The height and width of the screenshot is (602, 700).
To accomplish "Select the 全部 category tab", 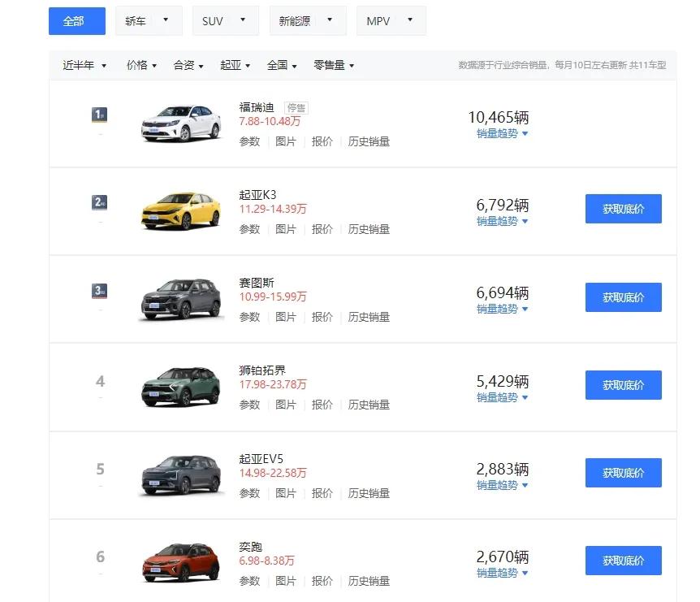I will coord(77,21).
